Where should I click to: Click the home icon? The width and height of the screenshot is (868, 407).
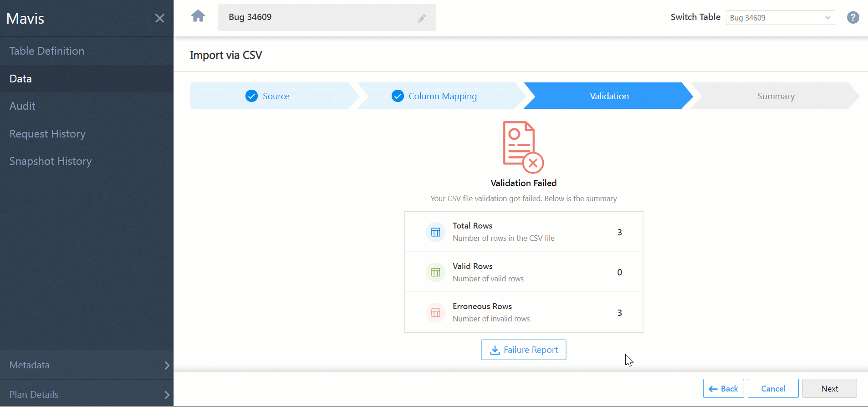[x=198, y=16]
